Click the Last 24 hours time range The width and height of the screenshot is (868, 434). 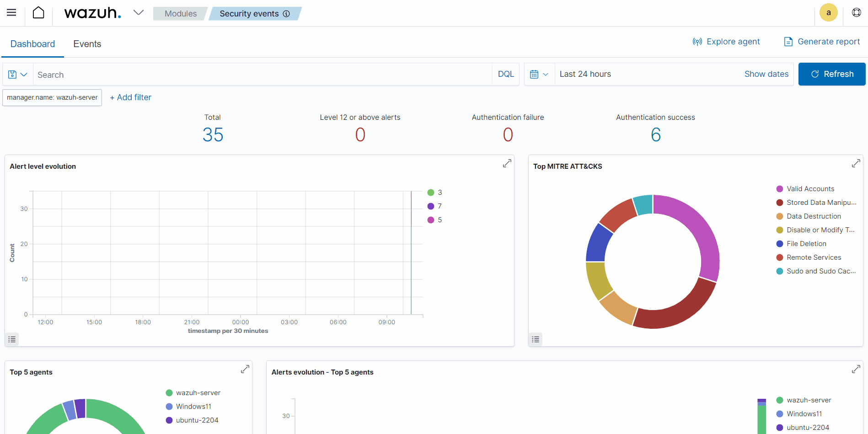585,74
